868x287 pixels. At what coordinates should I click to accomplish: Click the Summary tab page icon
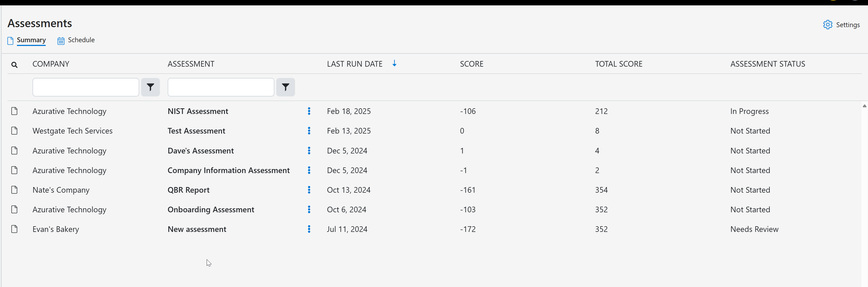click(10, 41)
